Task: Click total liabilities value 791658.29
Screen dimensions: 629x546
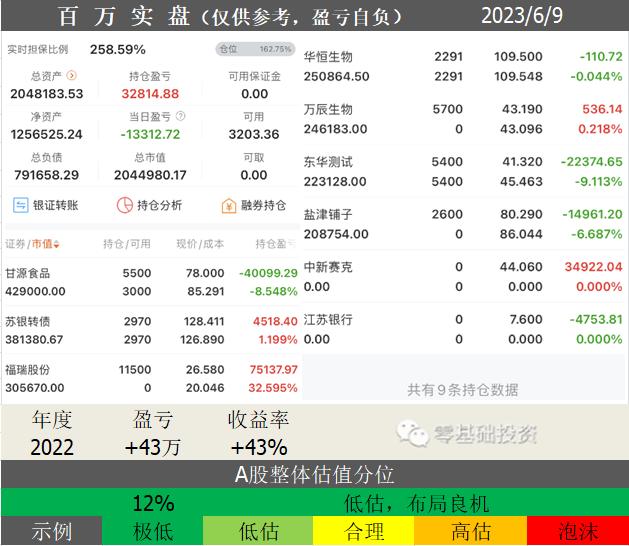Action: coord(47,175)
